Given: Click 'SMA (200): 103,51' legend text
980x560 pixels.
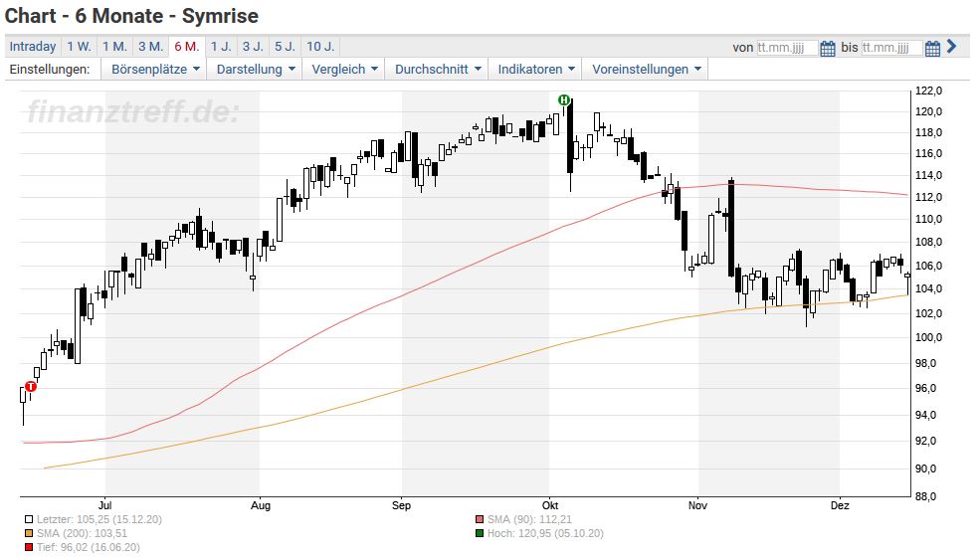Looking at the screenshot, I should tap(82, 534).
